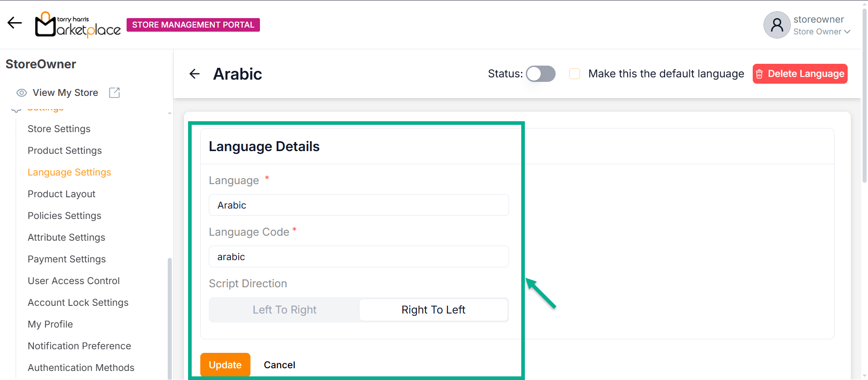Click the Language Code input field
This screenshot has width=868, height=380.
point(359,257)
